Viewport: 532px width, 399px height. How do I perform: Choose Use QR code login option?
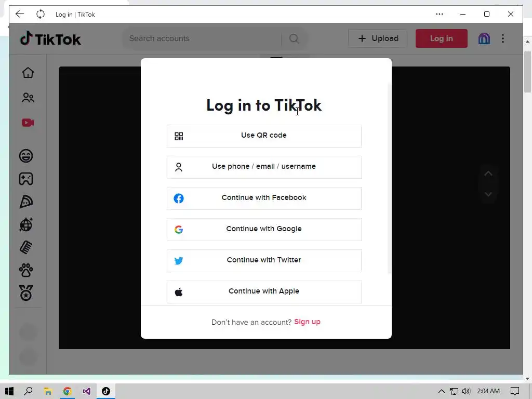(264, 136)
